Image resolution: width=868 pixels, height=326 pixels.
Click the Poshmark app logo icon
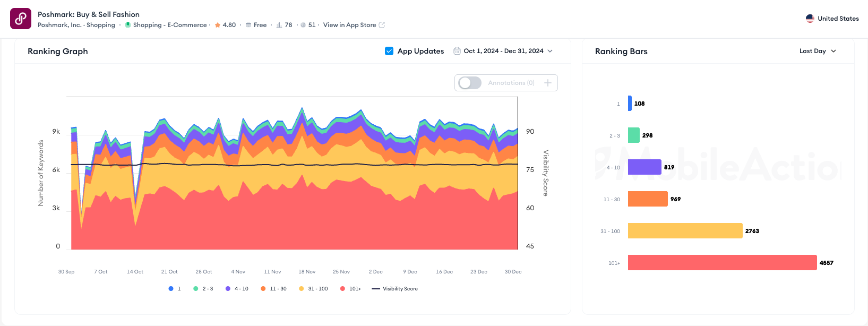(x=21, y=19)
